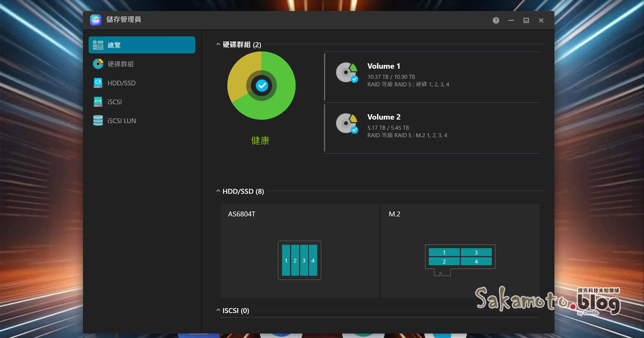Select M.2 slot 2
This screenshot has height=338, width=644.
point(444,261)
